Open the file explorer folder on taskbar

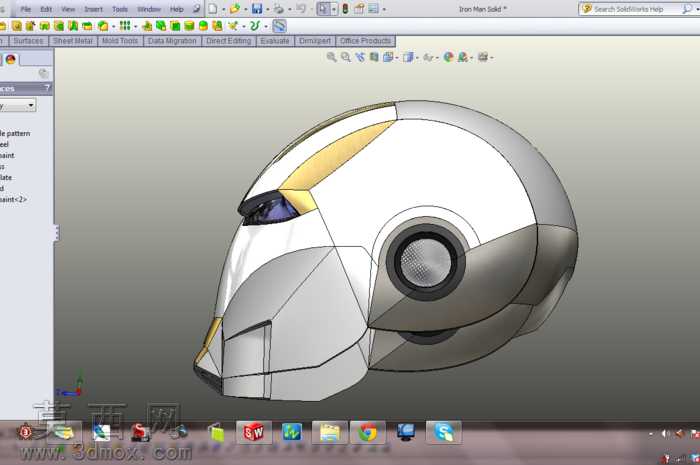coord(329,432)
